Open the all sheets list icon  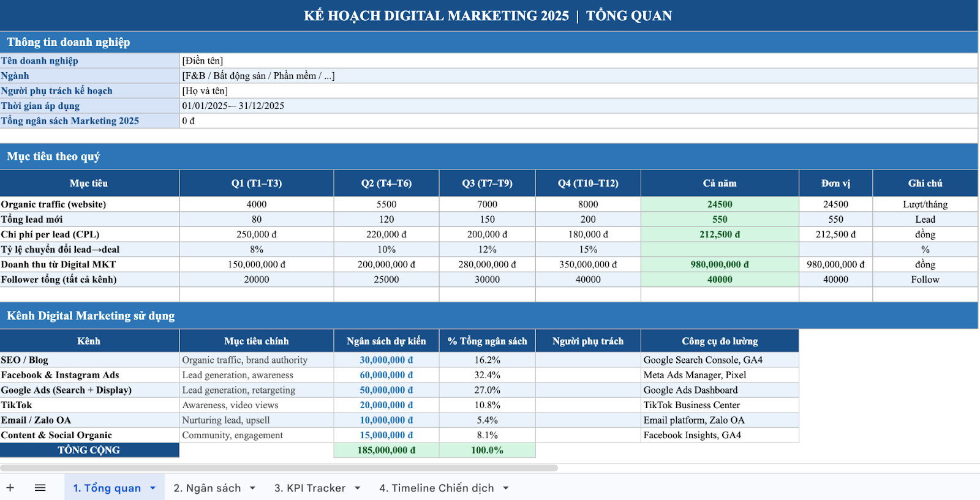tap(40, 488)
